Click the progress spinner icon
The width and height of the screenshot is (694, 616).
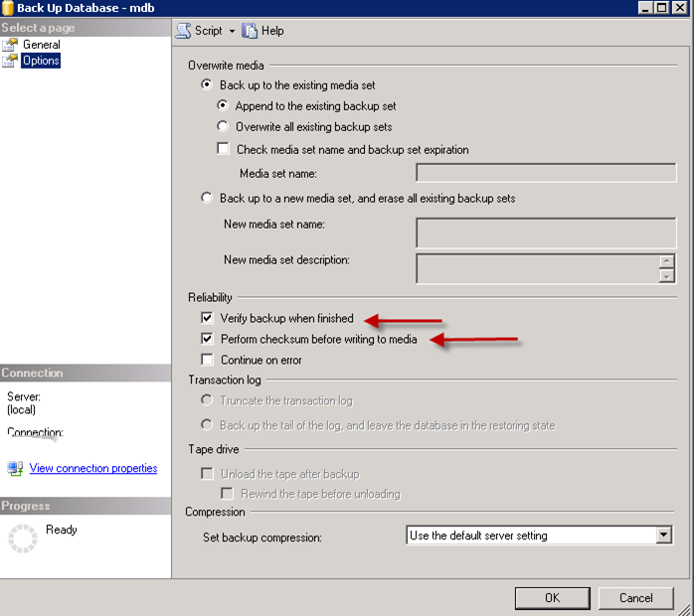click(23, 539)
